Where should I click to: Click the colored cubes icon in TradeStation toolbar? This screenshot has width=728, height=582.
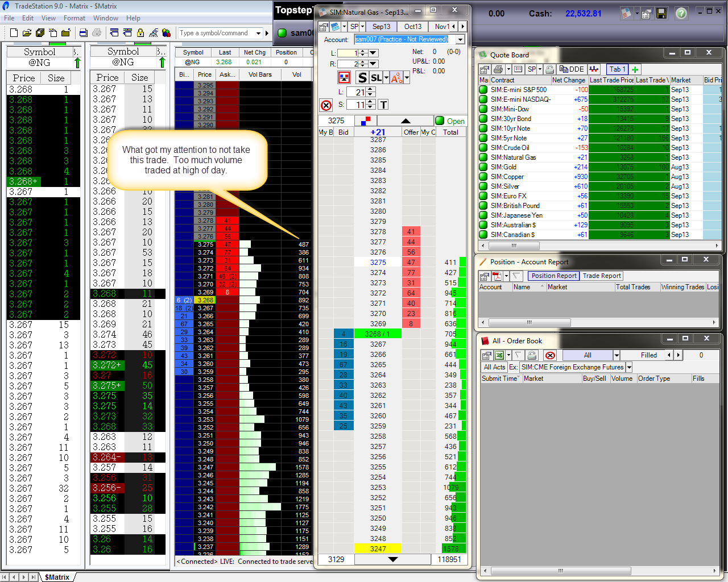pyautogui.click(x=166, y=33)
